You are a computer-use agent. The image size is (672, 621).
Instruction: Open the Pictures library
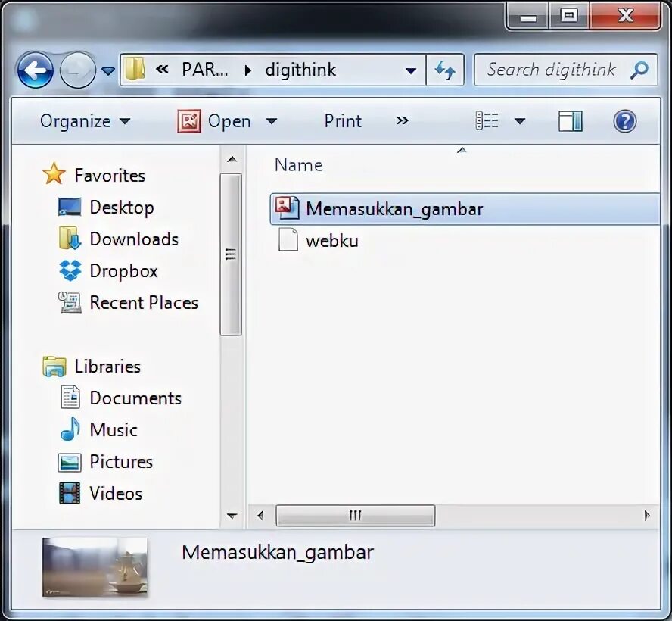pos(121,462)
